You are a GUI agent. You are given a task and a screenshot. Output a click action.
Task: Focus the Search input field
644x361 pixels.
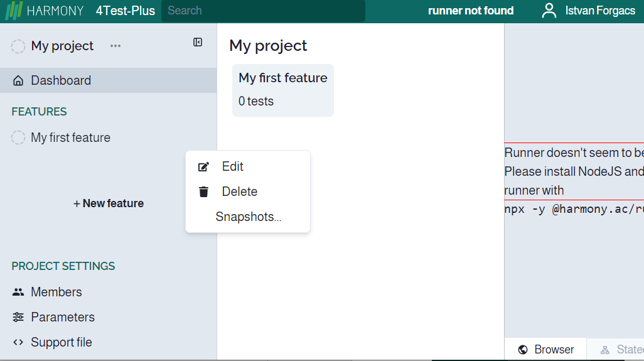pyautogui.click(x=263, y=11)
